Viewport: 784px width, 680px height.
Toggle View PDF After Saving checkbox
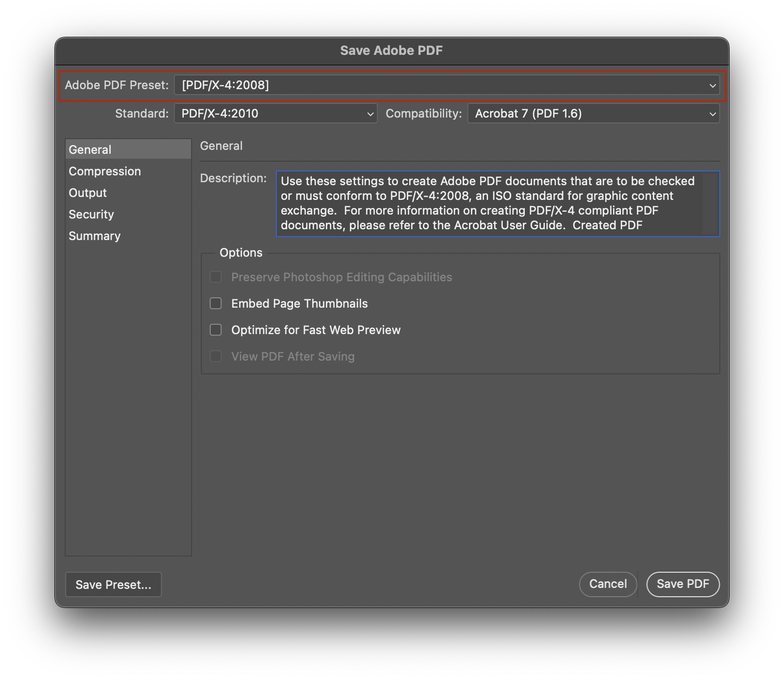pyautogui.click(x=216, y=356)
